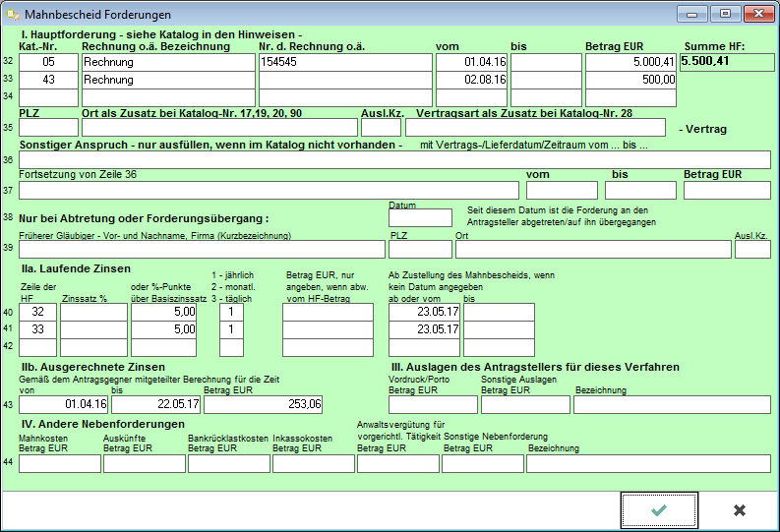Select the Betrag EUR field with 500,00
This screenshot has height=532, width=780.
coord(630,80)
